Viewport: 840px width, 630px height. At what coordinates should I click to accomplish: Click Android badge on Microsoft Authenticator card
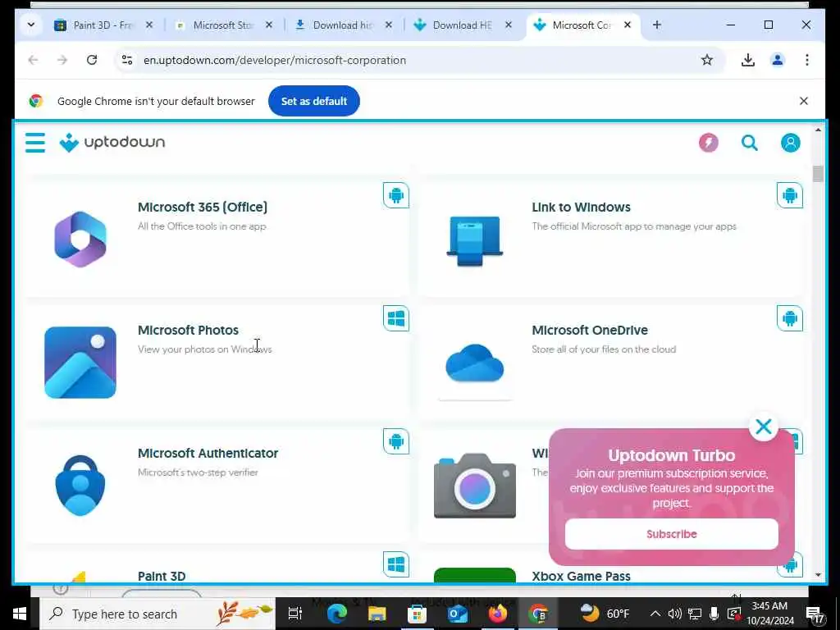(396, 441)
